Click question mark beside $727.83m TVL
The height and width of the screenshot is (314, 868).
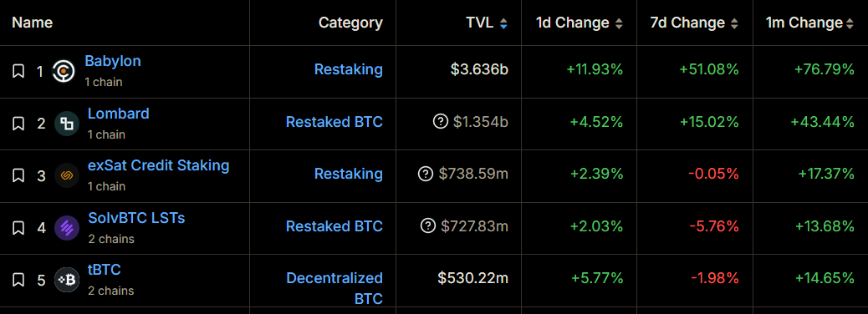[x=428, y=226]
